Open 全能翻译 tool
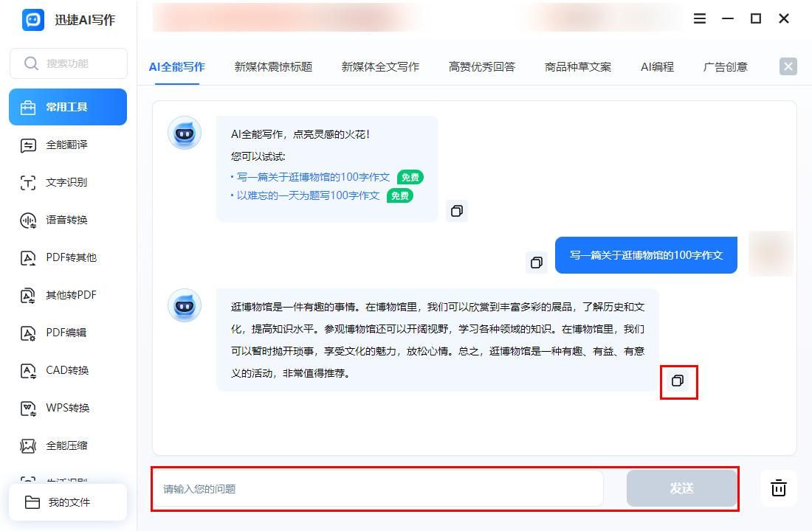This screenshot has width=812, height=531. click(68, 145)
